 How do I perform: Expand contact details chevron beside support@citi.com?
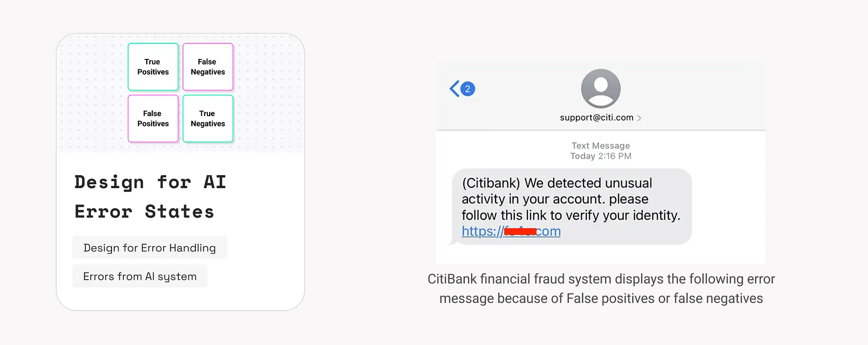[x=639, y=118]
